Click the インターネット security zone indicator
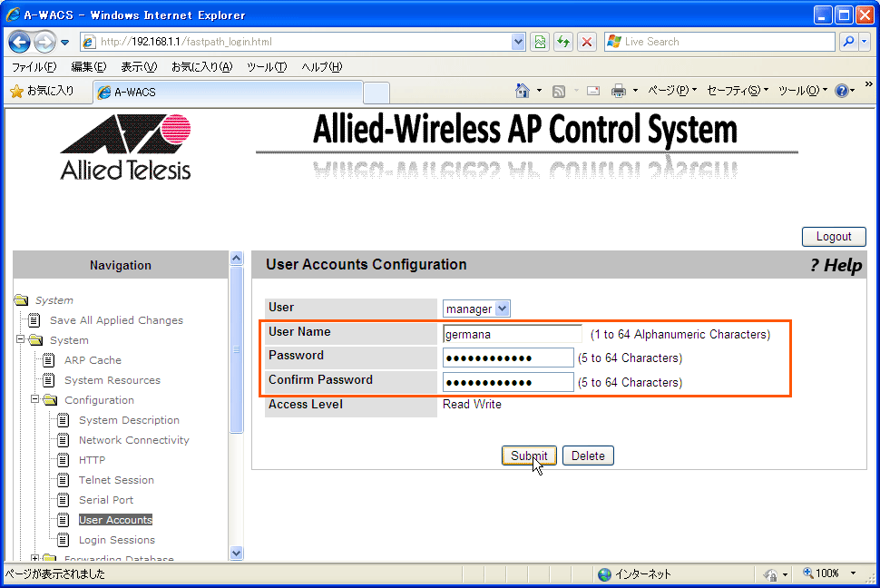This screenshot has width=880, height=588. (x=634, y=574)
